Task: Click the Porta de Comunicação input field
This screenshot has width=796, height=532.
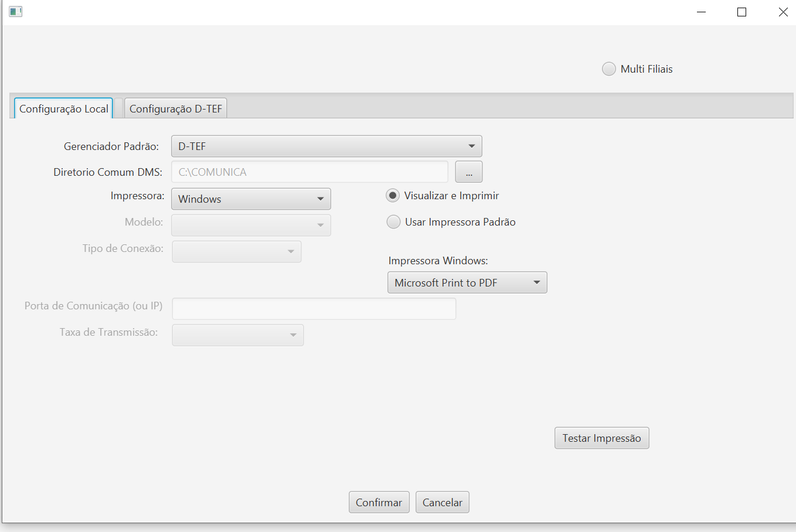Action: [x=314, y=309]
